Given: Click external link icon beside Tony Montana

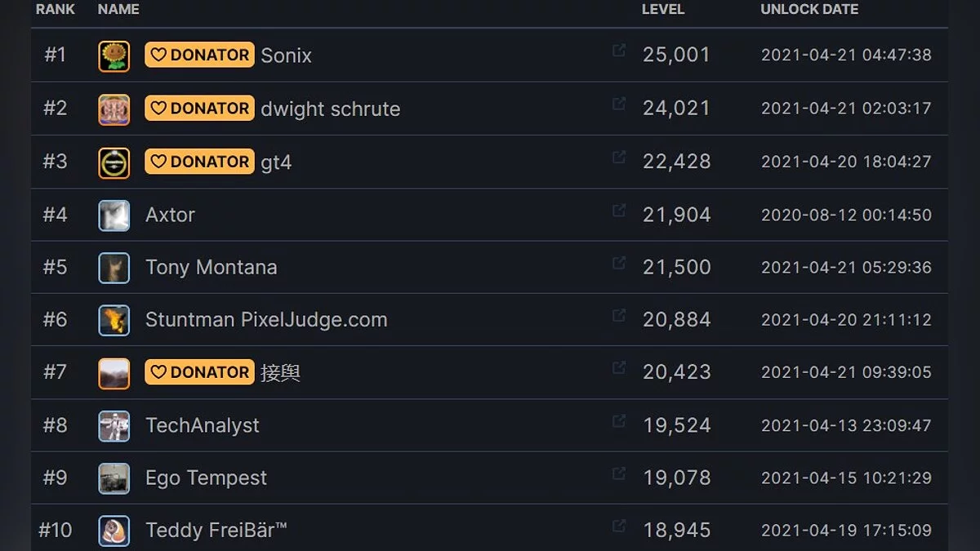Looking at the screenshot, I should [x=619, y=263].
